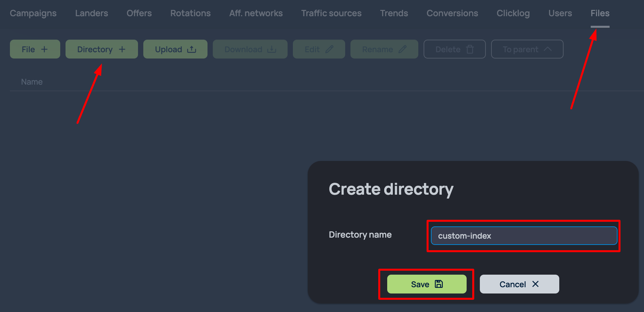Click the X icon on Cancel

pyautogui.click(x=535, y=284)
